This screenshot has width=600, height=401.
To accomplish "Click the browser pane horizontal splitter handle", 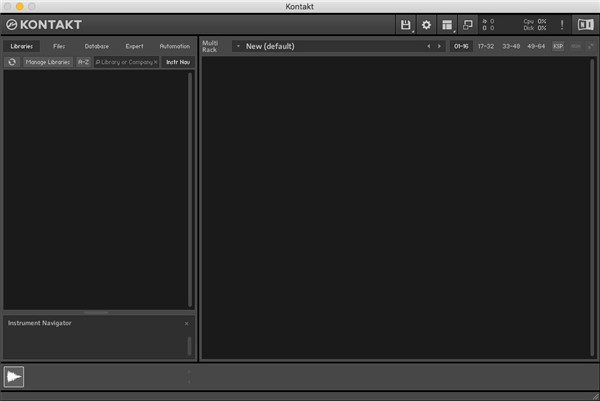I will (96, 313).
